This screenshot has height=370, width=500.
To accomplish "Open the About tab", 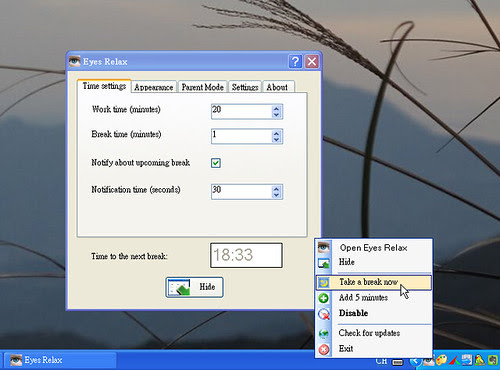I will click(278, 87).
